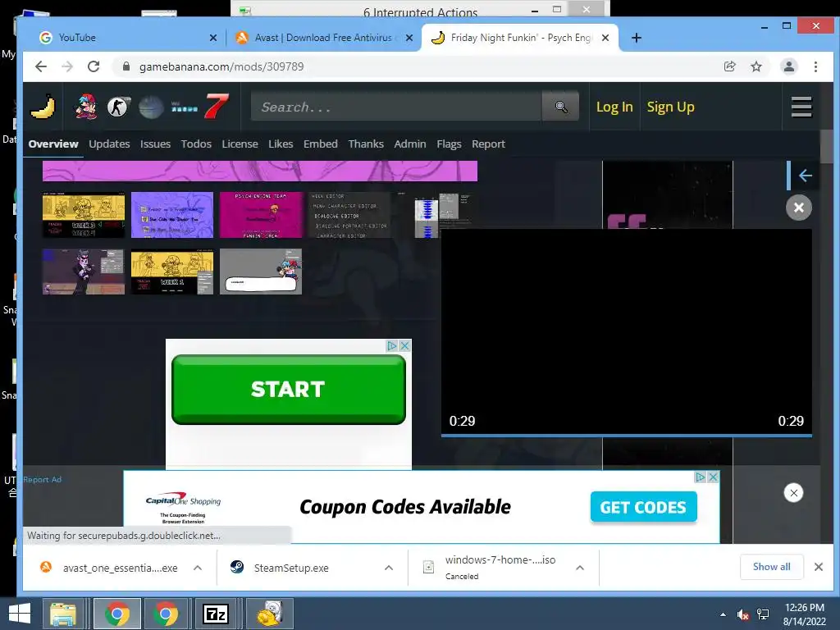
Task: Open the Thanks tab
Action: 366,144
